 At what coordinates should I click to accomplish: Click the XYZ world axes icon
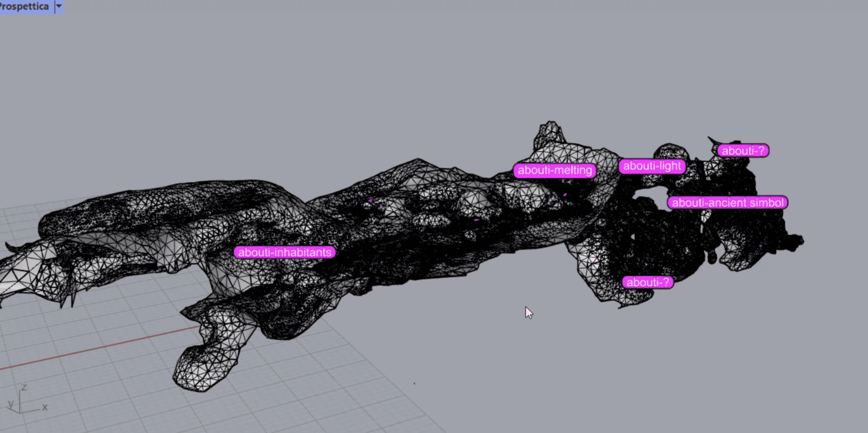tap(27, 400)
